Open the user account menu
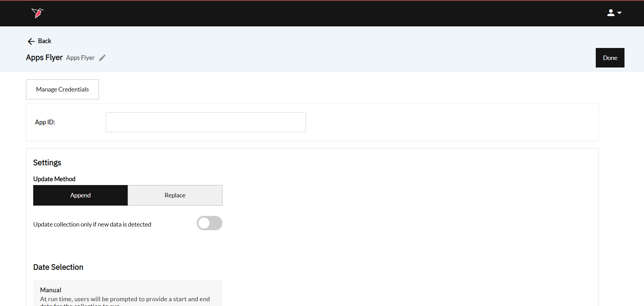The image size is (644, 306). (x=614, y=13)
